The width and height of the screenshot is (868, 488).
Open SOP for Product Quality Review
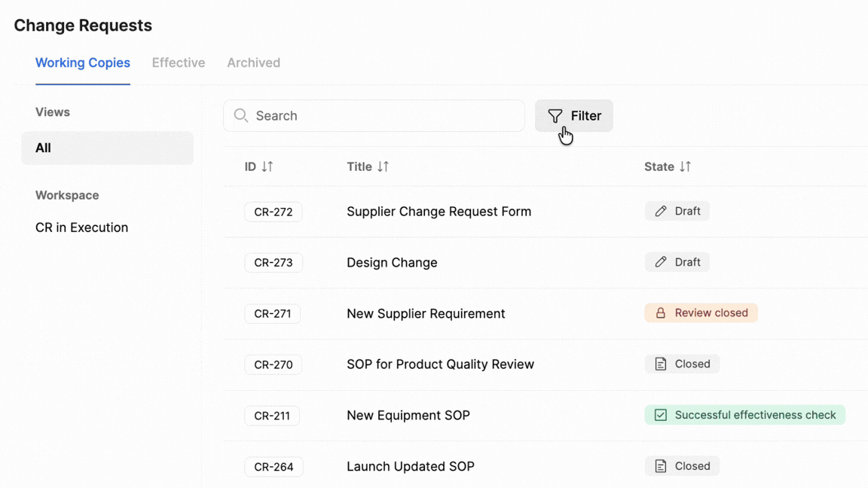click(x=440, y=364)
